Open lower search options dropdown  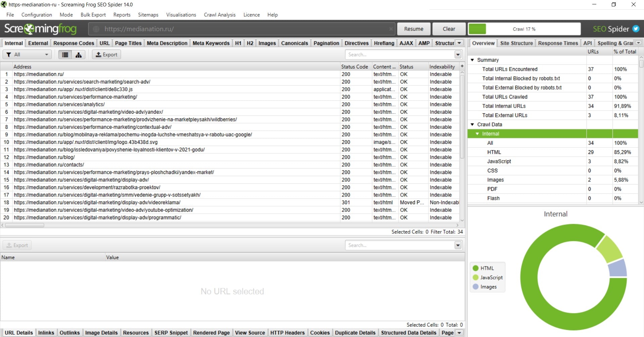[458, 245]
